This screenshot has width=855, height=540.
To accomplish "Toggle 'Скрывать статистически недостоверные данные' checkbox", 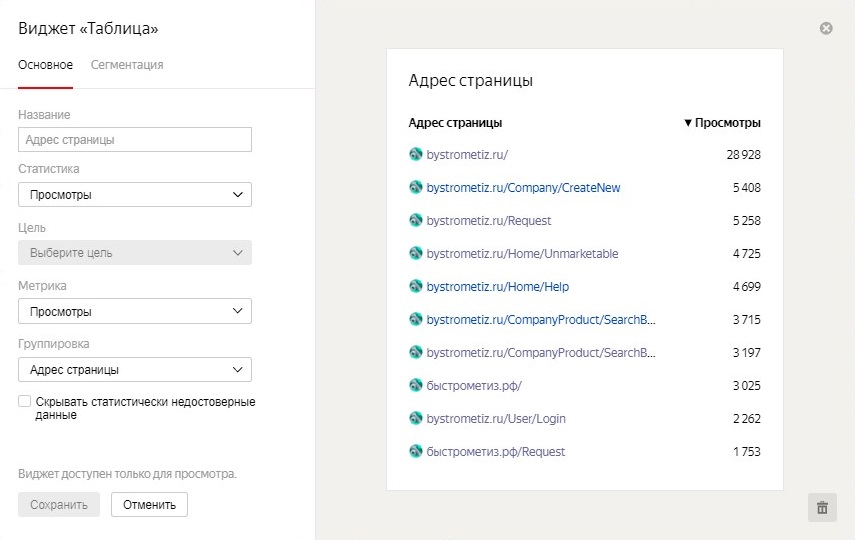I will [25, 401].
